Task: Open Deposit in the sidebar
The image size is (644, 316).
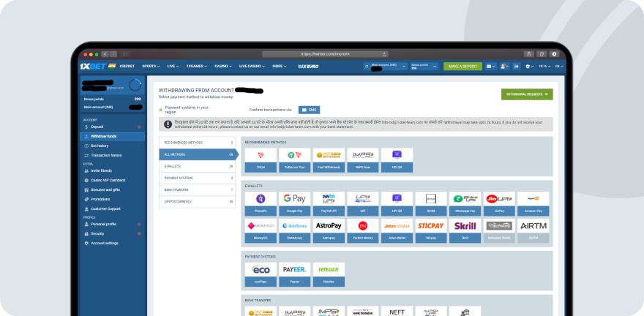Action: click(x=113, y=127)
